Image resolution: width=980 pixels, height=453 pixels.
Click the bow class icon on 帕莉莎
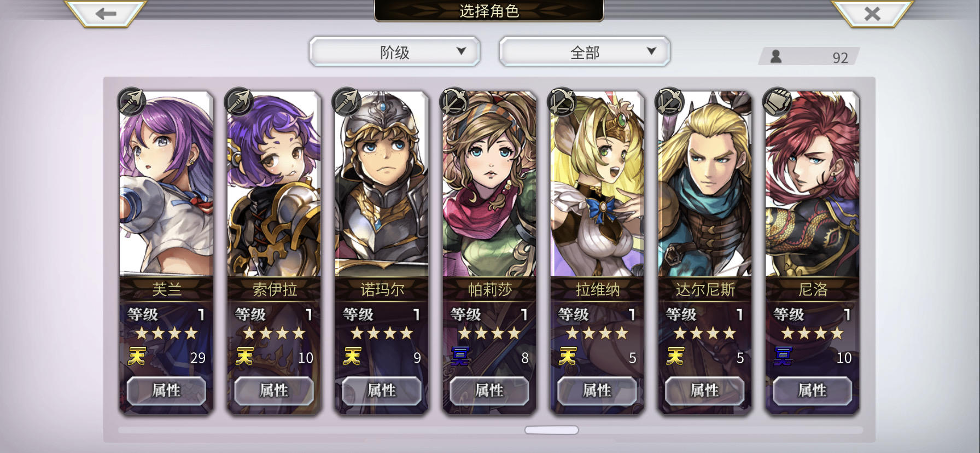point(455,101)
